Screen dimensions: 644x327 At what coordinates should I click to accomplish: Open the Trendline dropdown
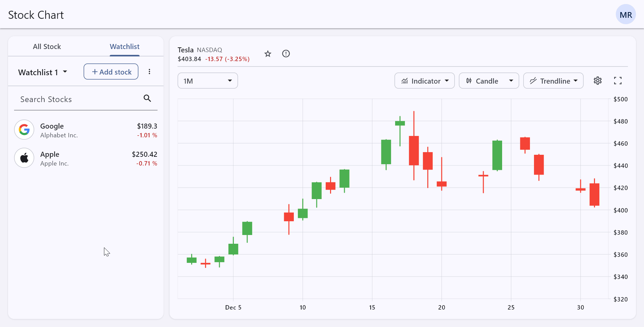553,81
